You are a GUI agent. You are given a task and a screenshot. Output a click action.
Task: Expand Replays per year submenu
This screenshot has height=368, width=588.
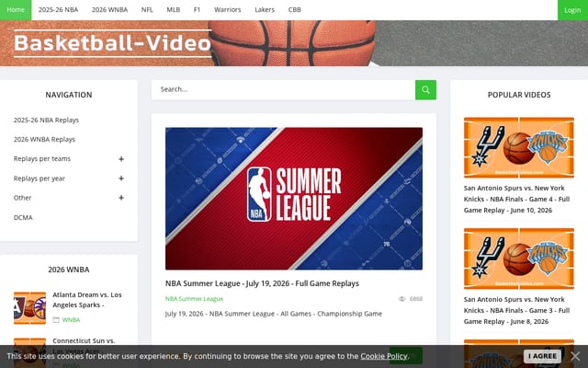pyautogui.click(x=121, y=178)
